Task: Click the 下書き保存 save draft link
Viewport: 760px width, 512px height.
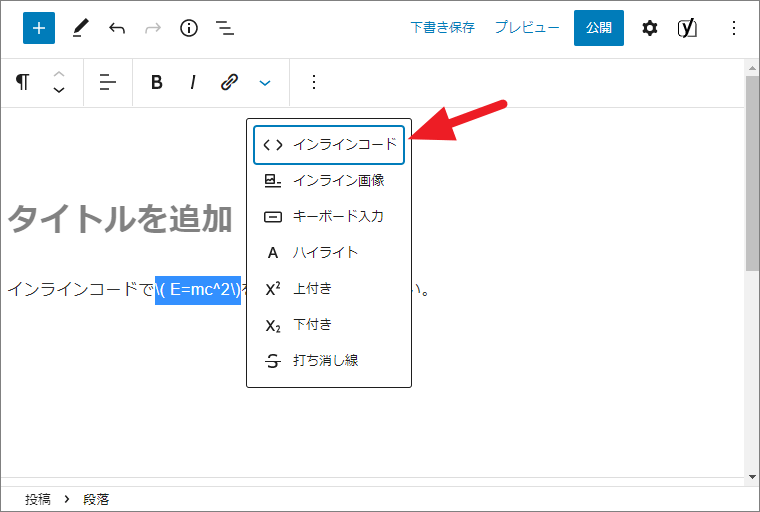Action: tap(442, 28)
